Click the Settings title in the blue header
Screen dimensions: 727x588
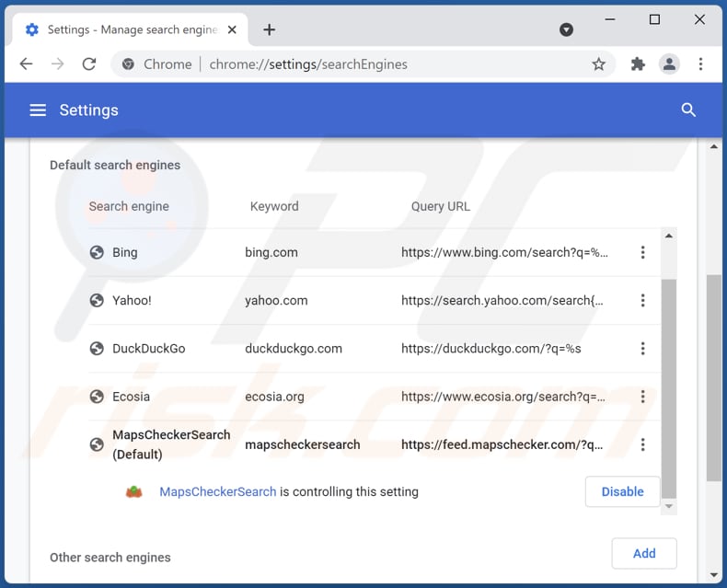point(88,110)
